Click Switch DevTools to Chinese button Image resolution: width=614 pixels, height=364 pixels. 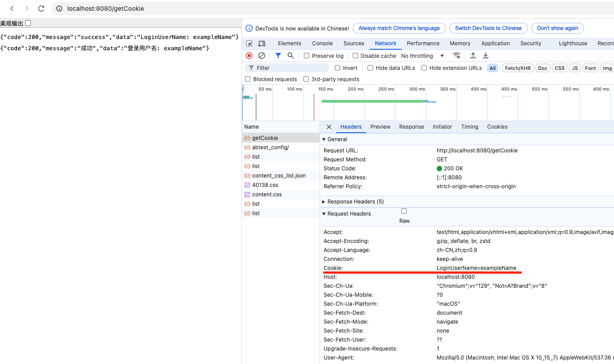[x=488, y=28]
